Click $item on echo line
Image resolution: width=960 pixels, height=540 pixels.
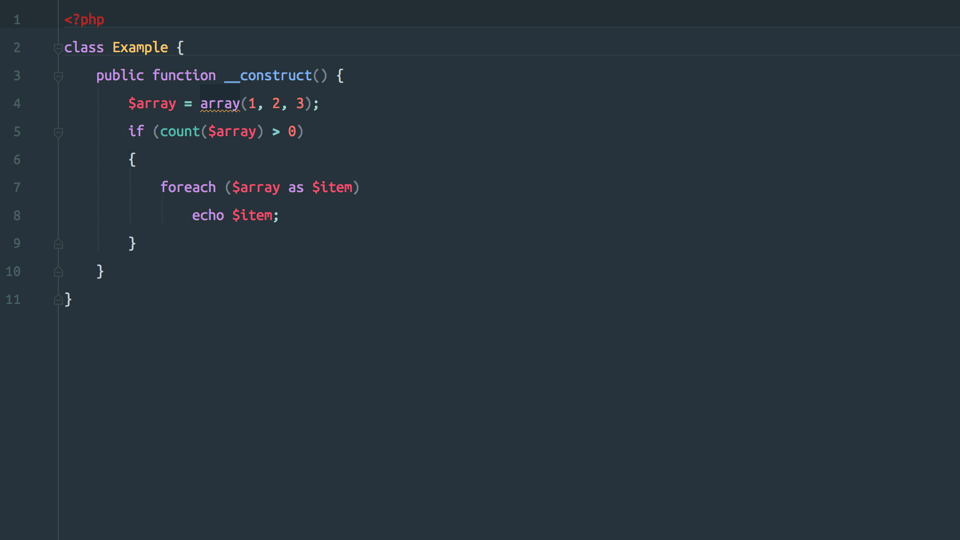click(252, 216)
